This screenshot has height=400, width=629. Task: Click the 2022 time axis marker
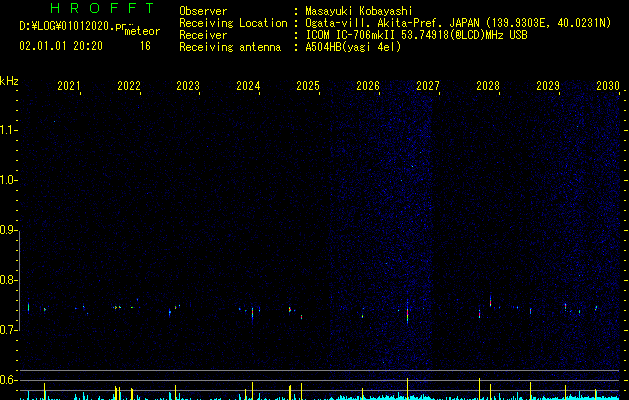pyautogui.click(x=129, y=85)
